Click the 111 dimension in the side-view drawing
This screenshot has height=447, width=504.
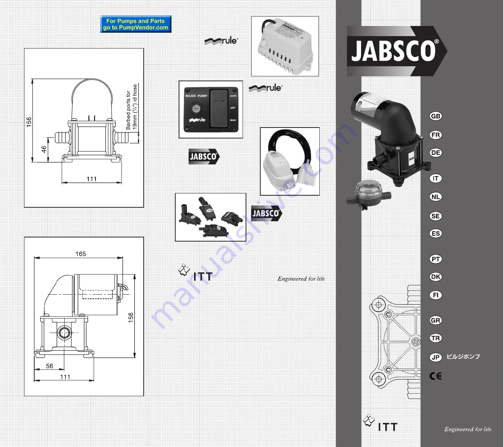65,377
